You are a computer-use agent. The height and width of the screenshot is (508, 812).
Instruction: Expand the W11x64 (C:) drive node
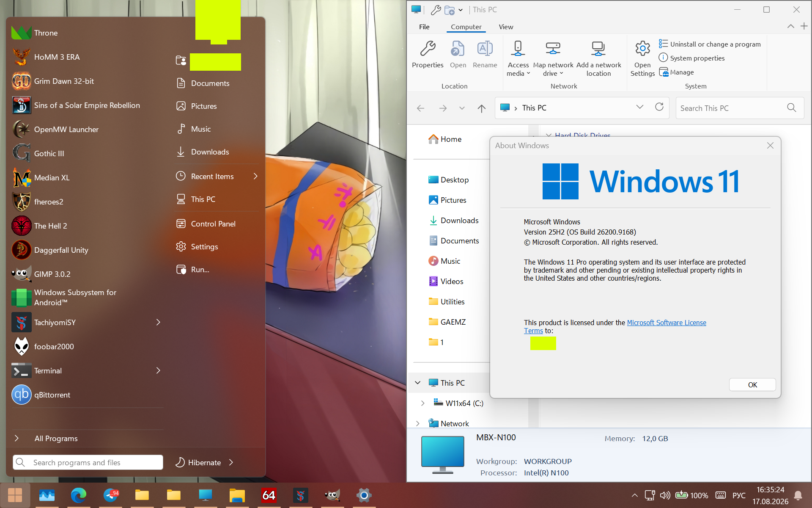click(x=422, y=403)
